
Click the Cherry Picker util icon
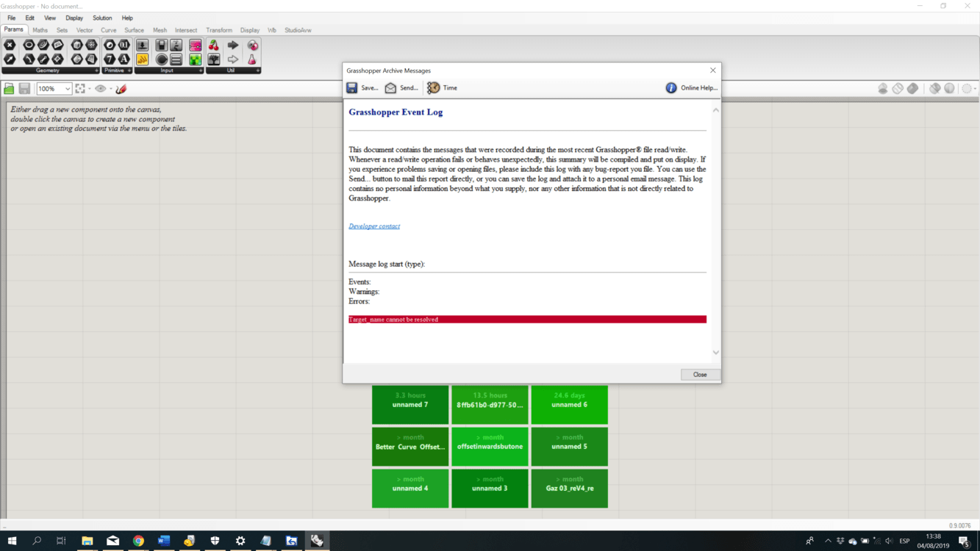pyautogui.click(x=214, y=46)
